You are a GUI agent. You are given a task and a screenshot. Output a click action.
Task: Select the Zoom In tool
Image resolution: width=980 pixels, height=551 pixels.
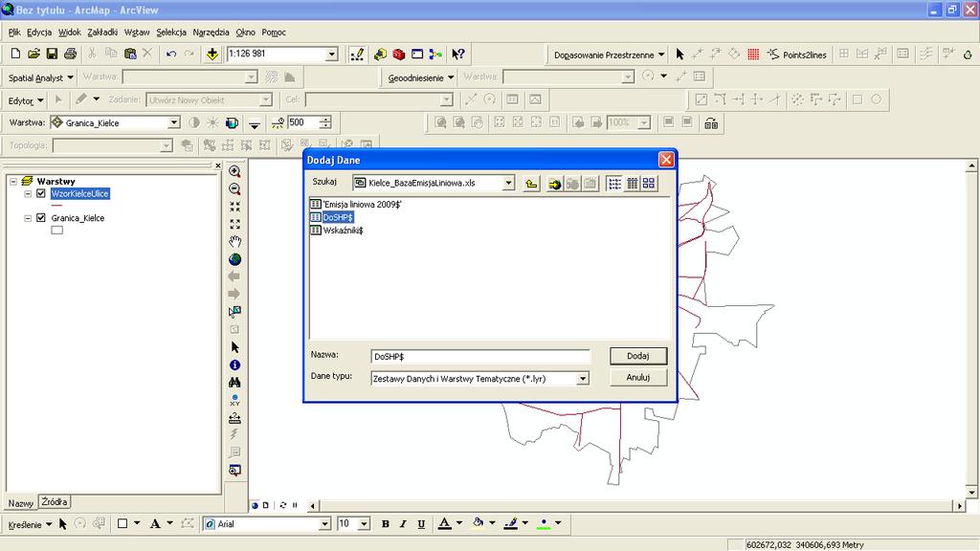[x=235, y=171]
